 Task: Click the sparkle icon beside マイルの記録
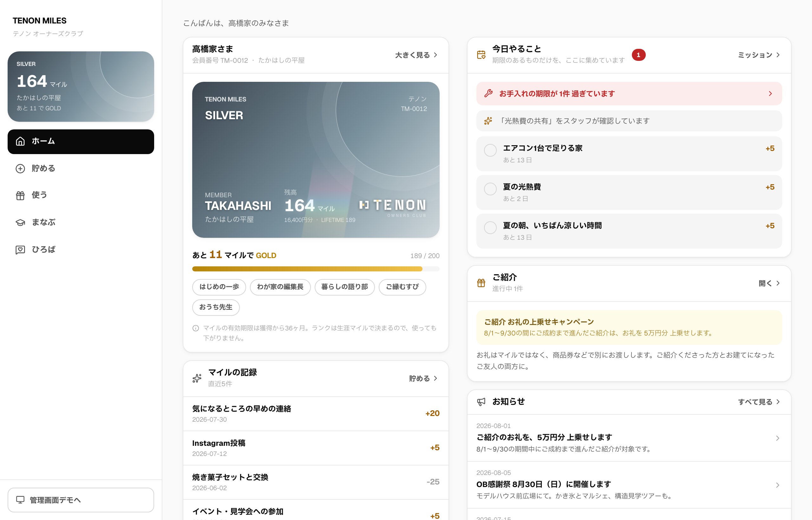coord(197,378)
